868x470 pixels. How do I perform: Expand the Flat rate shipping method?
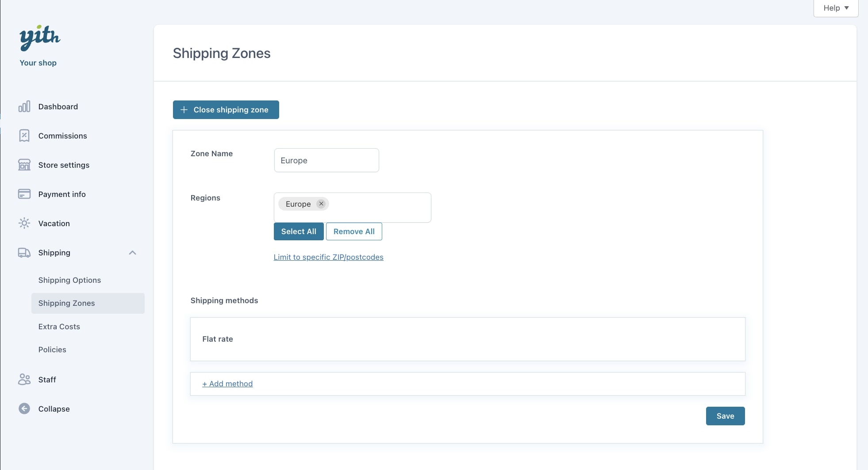pyautogui.click(x=467, y=339)
